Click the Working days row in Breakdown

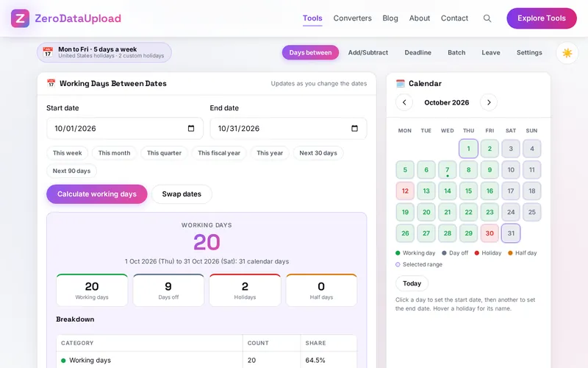[x=207, y=360]
